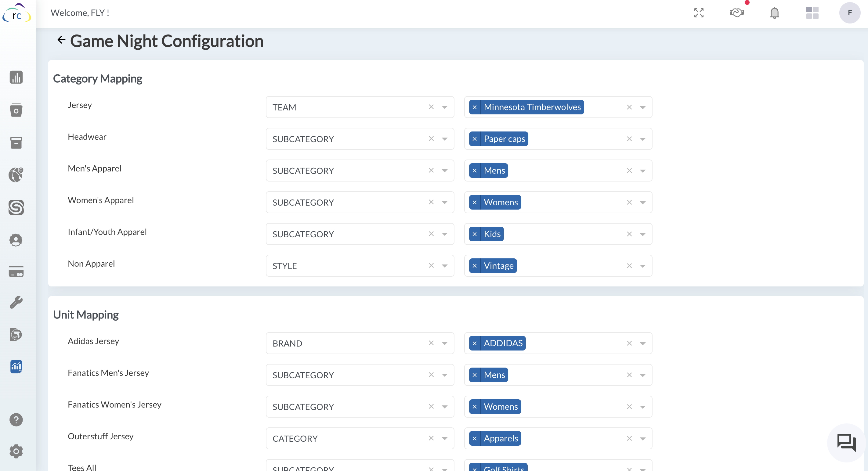Remove the Womens tag in Women's Apparel row
This screenshot has width=868, height=471.
click(474, 202)
